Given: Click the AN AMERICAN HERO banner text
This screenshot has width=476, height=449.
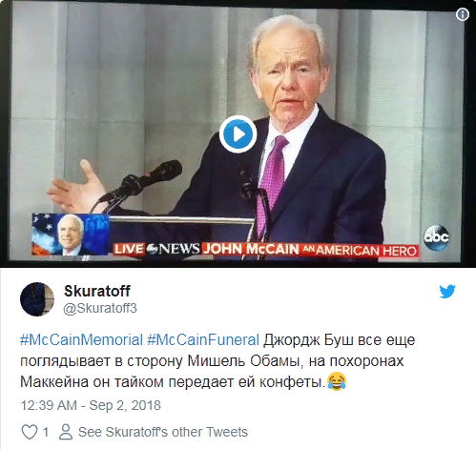Looking at the screenshot, I should click(x=360, y=251).
